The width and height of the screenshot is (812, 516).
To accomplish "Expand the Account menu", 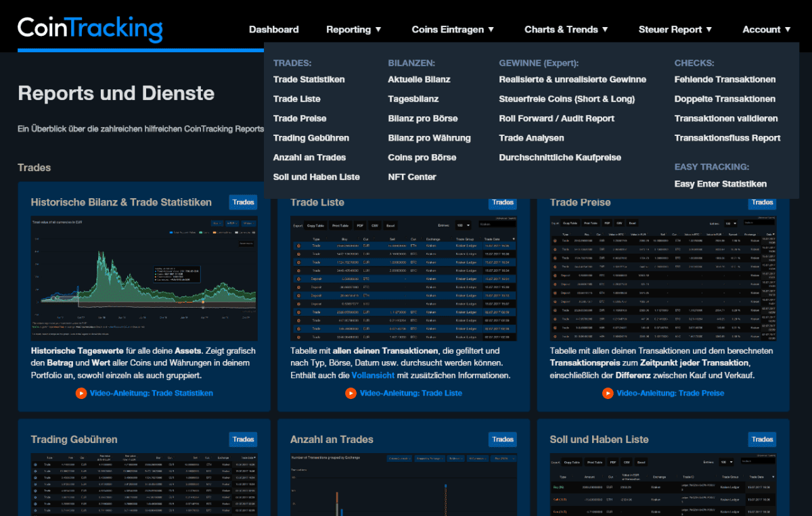I will (x=765, y=29).
